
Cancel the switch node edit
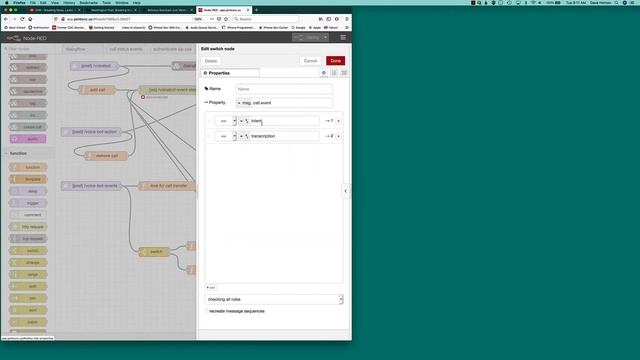click(310, 61)
